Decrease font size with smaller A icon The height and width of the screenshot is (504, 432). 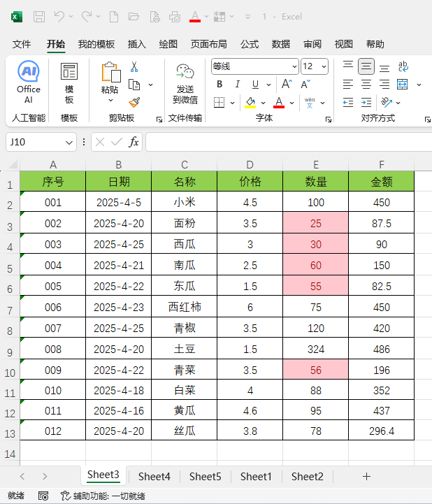tap(305, 84)
